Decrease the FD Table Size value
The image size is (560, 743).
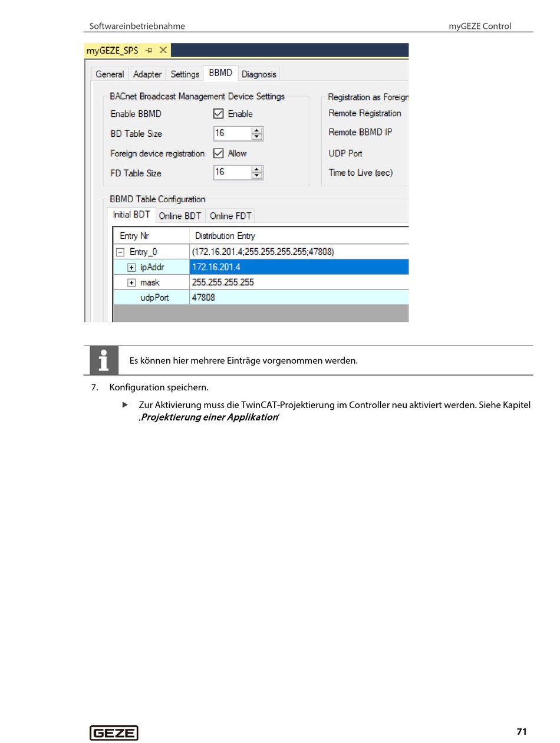coord(256,176)
